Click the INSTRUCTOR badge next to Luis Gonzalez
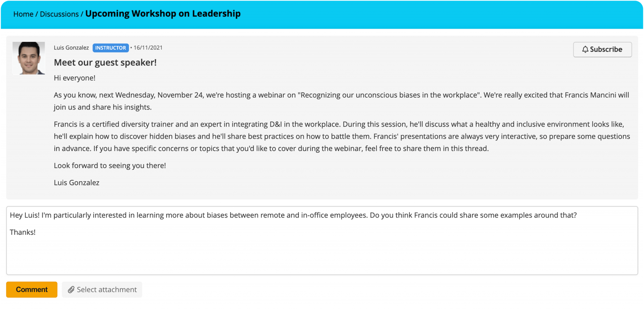This screenshot has width=644, height=317. pos(110,48)
